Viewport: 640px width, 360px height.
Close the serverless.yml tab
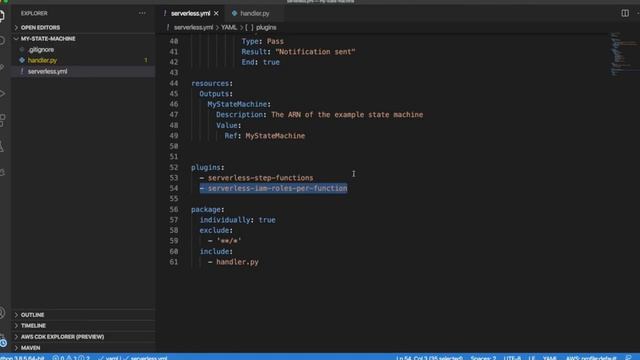pyautogui.click(x=216, y=13)
